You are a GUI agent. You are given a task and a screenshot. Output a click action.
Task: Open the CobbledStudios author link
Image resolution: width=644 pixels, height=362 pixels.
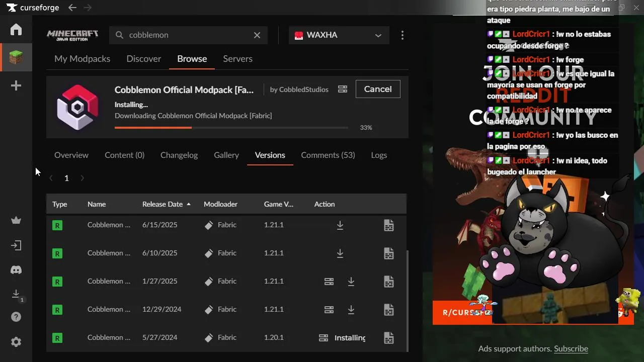point(304,89)
